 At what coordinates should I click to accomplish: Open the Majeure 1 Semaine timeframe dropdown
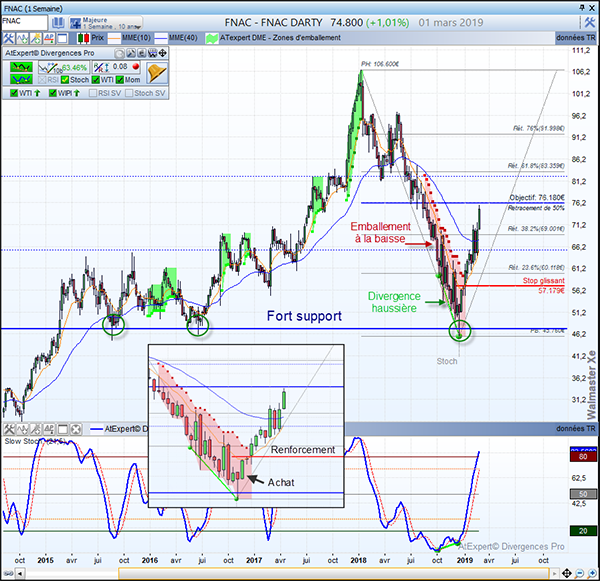tap(106, 23)
